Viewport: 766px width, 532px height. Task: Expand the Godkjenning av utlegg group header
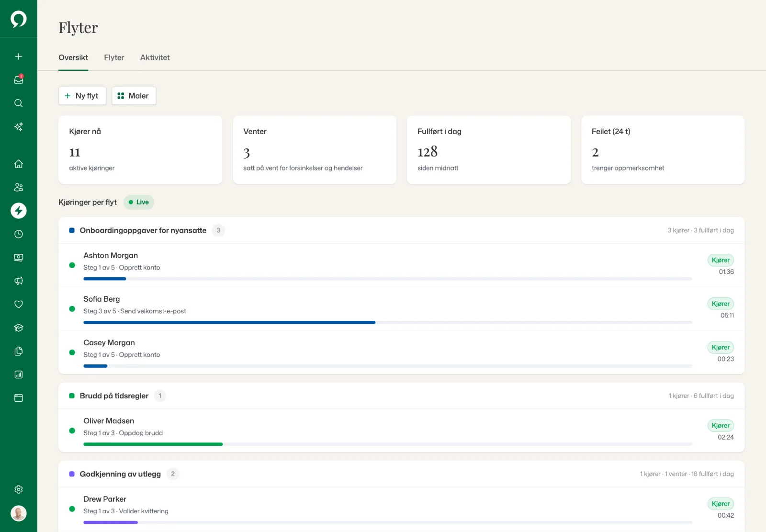coord(401,474)
